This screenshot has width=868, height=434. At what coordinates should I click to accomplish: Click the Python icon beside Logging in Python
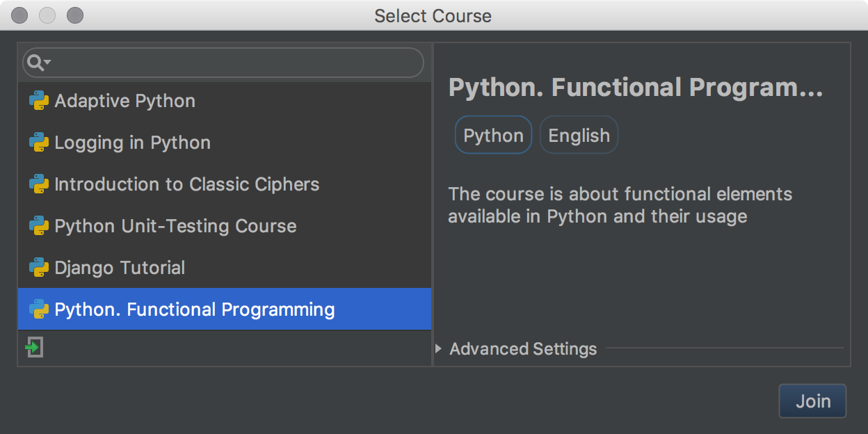click(38, 143)
